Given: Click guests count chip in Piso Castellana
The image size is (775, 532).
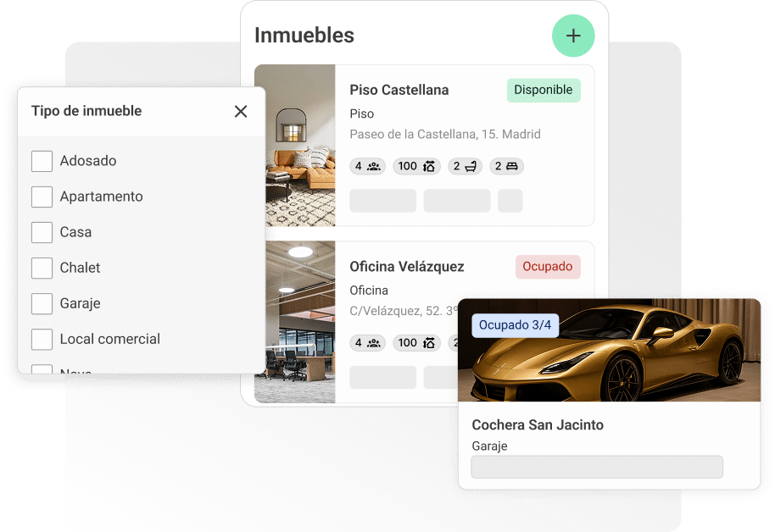Looking at the screenshot, I should [x=367, y=167].
